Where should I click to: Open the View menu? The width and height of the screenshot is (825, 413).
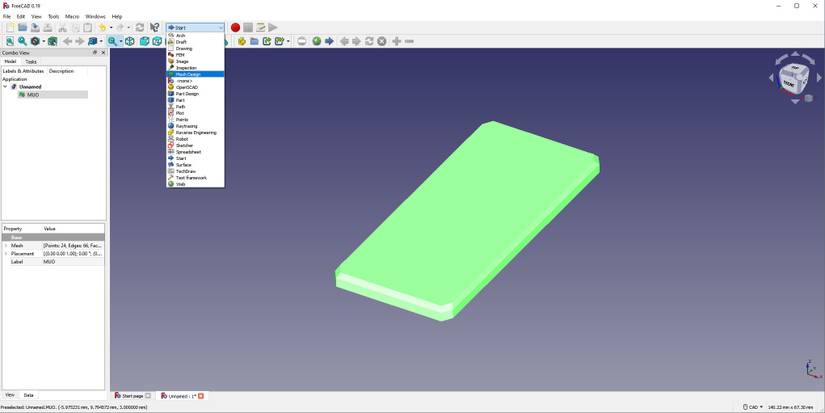[x=36, y=17]
